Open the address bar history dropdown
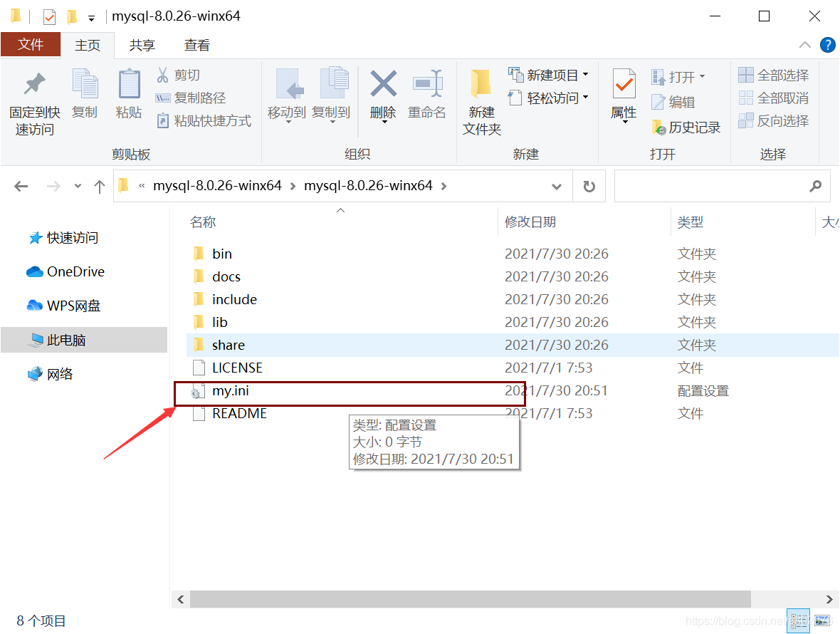This screenshot has width=840, height=634. [557, 185]
